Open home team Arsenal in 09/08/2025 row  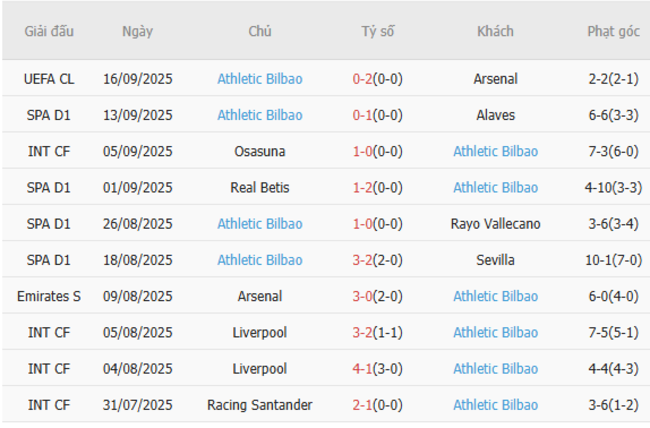tap(260, 296)
